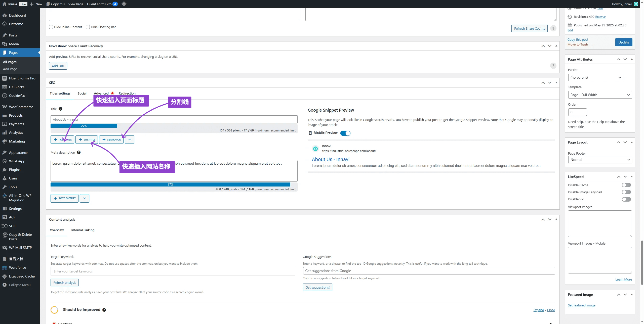Image resolution: width=644 pixels, height=324 pixels.
Task: Open the Page Footer dropdown
Action: [x=600, y=160]
